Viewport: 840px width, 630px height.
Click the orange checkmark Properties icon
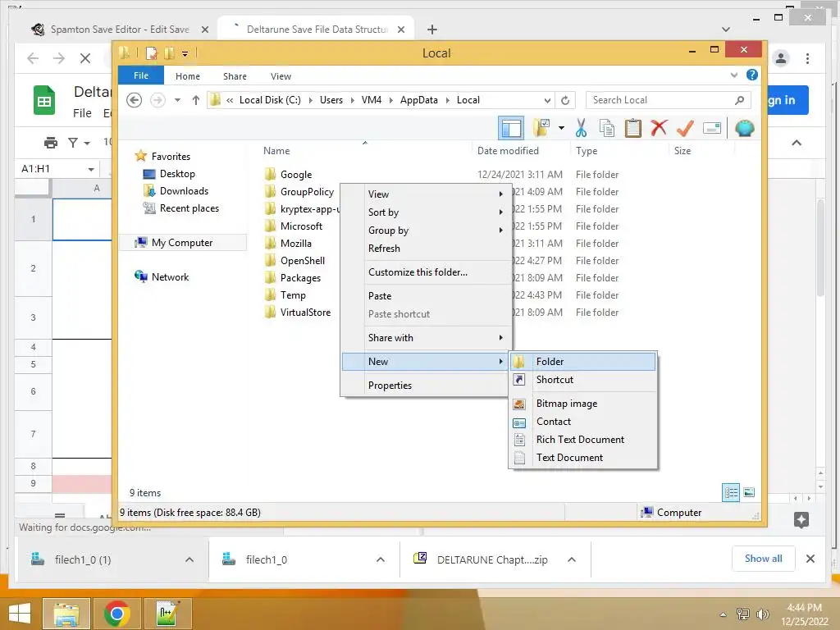685,128
